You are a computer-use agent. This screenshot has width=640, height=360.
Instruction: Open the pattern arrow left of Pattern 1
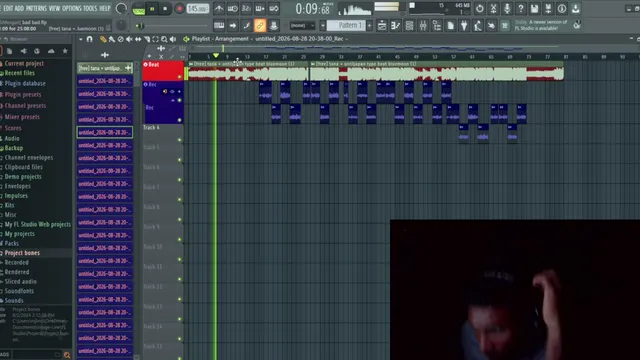coord(322,26)
